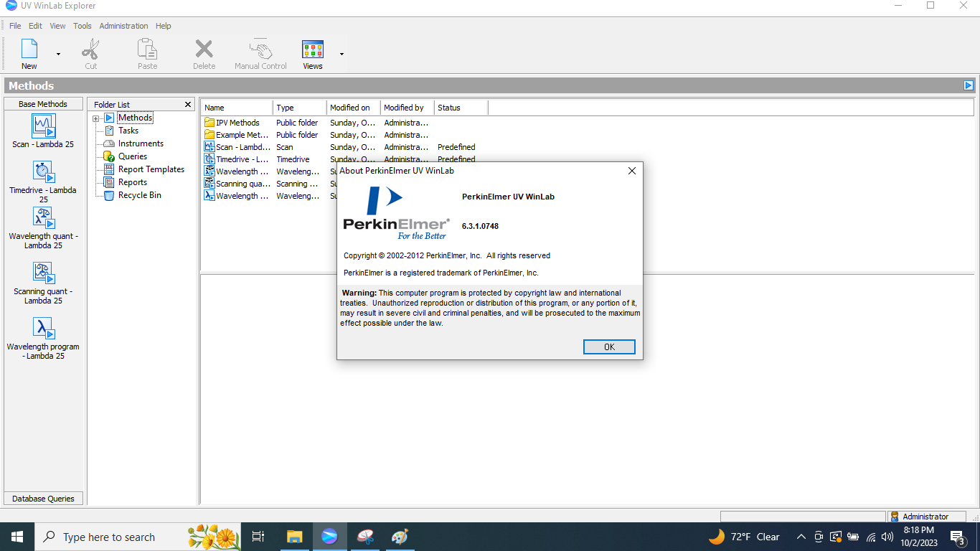Open the dropdown arrow beside Views
The image size is (980, 551).
(x=341, y=54)
